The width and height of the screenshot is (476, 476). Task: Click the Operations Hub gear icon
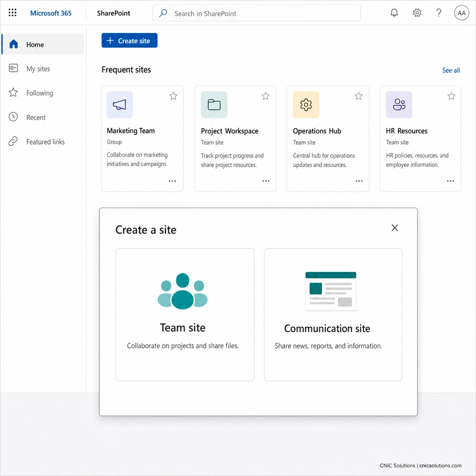pos(306,105)
